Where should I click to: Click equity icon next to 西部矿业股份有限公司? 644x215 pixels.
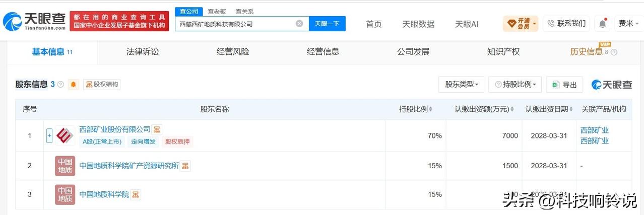tap(157, 130)
